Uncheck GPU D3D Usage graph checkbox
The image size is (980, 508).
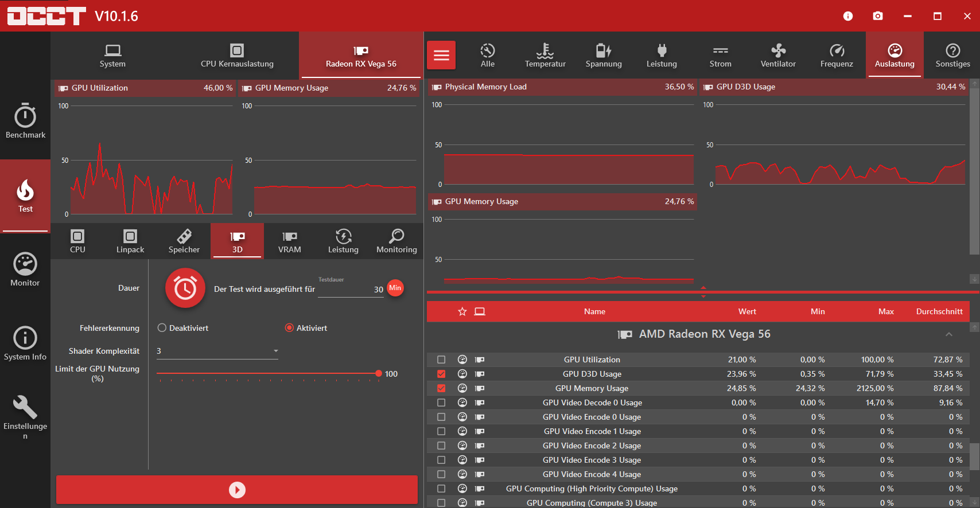(x=441, y=374)
